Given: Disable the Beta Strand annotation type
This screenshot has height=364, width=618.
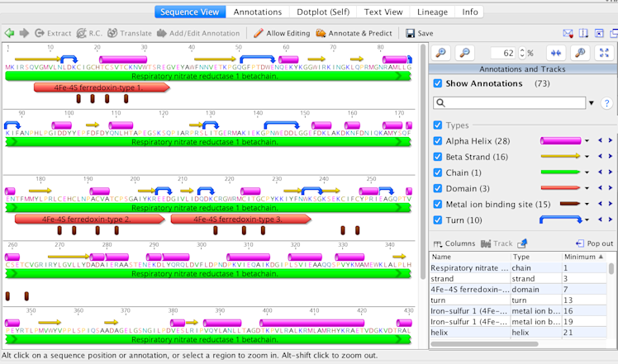Looking at the screenshot, I should pos(438,157).
